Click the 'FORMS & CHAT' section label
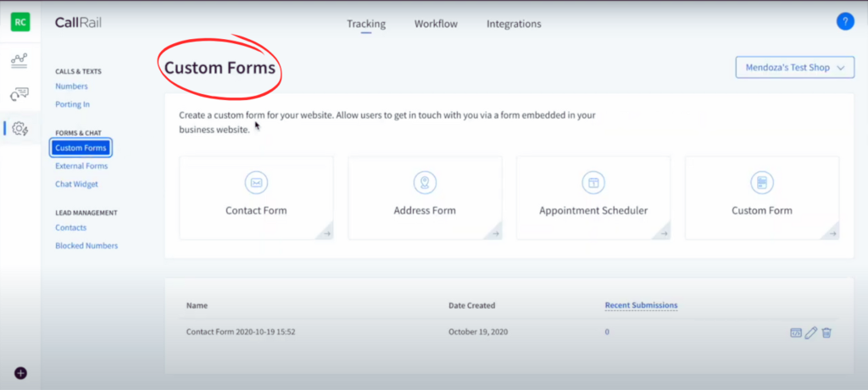868x390 pixels. [78, 133]
